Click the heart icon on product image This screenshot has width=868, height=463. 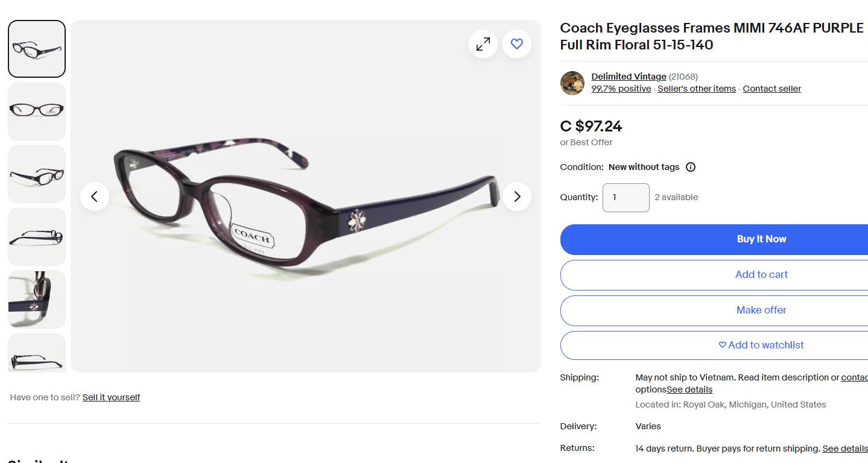click(x=517, y=44)
